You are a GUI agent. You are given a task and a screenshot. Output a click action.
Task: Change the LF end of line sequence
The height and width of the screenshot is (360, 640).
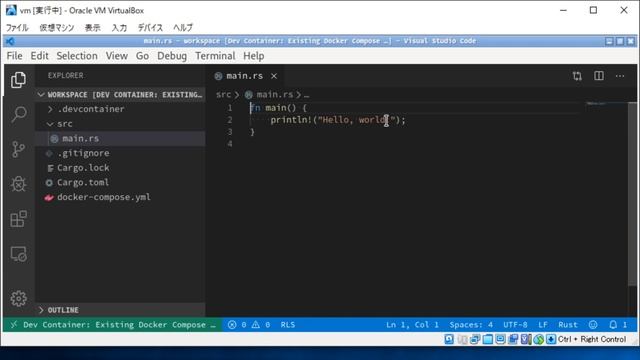pyautogui.click(x=542, y=325)
